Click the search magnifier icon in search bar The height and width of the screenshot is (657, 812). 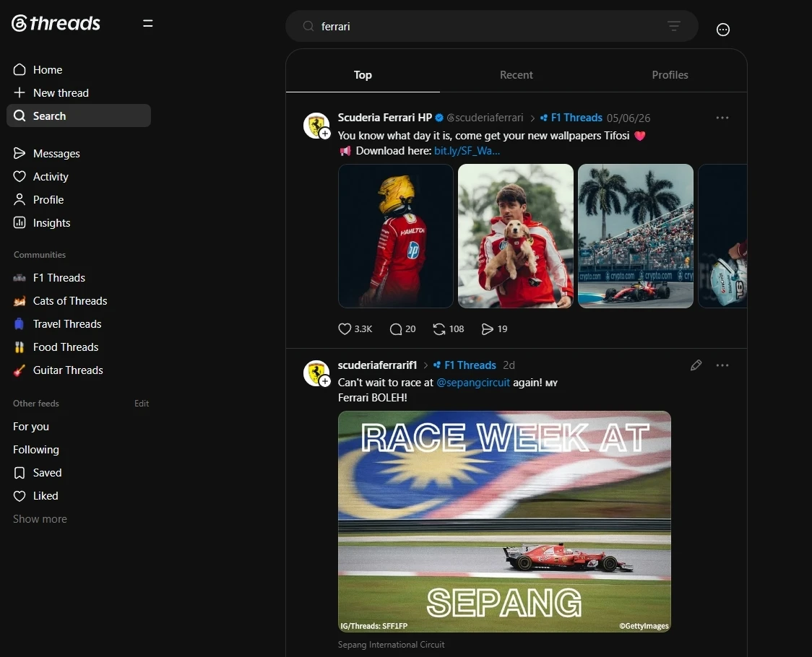point(308,26)
